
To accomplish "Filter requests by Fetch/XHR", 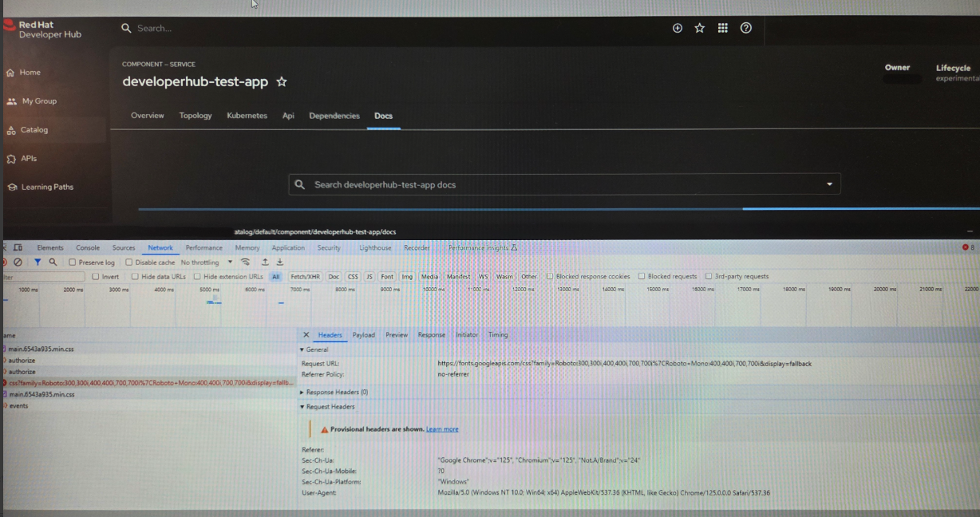I will coord(306,277).
